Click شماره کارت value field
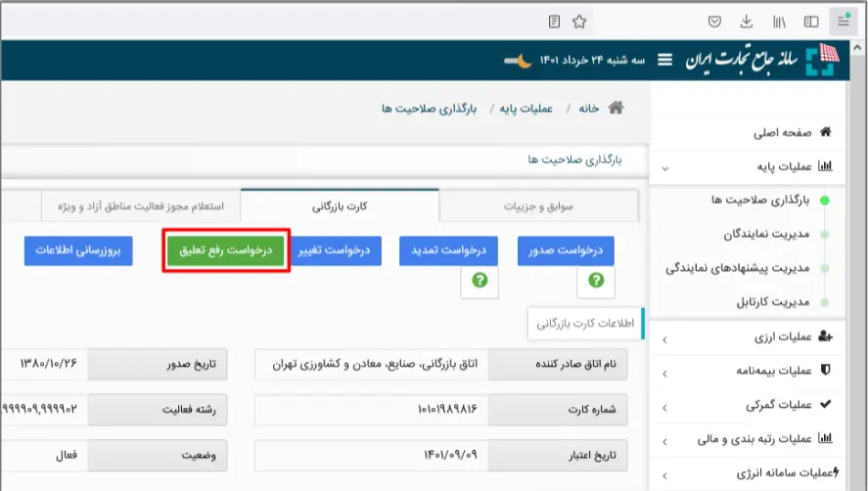868x491 pixels. 372,410
